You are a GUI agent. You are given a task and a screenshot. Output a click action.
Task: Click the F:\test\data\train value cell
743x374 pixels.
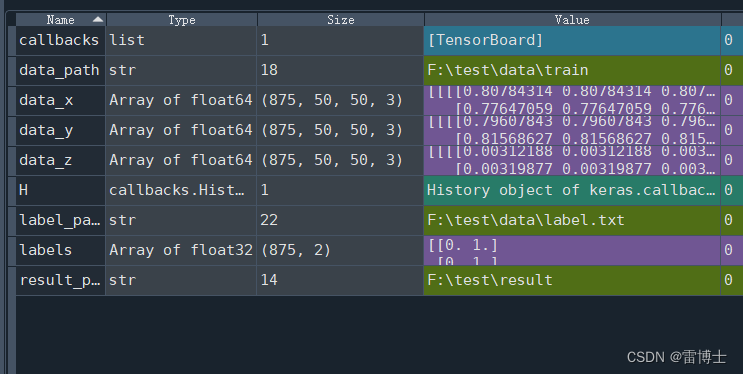tap(572, 70)
